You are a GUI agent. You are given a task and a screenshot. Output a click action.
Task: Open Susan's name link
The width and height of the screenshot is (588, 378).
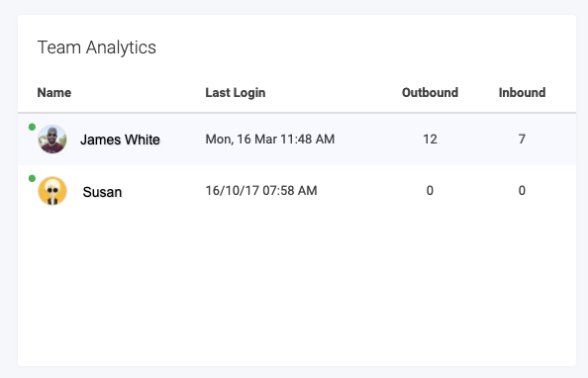[102, 192]
